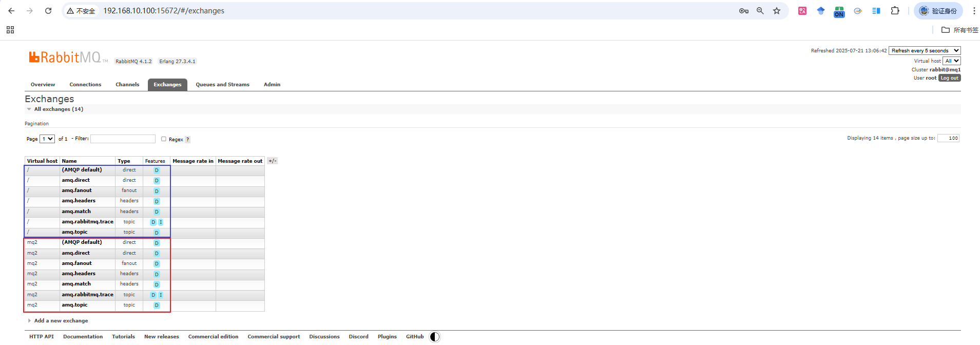The image size is (980, 345).
Task: Click the exchange Filter input field
Action: (123, 139)
